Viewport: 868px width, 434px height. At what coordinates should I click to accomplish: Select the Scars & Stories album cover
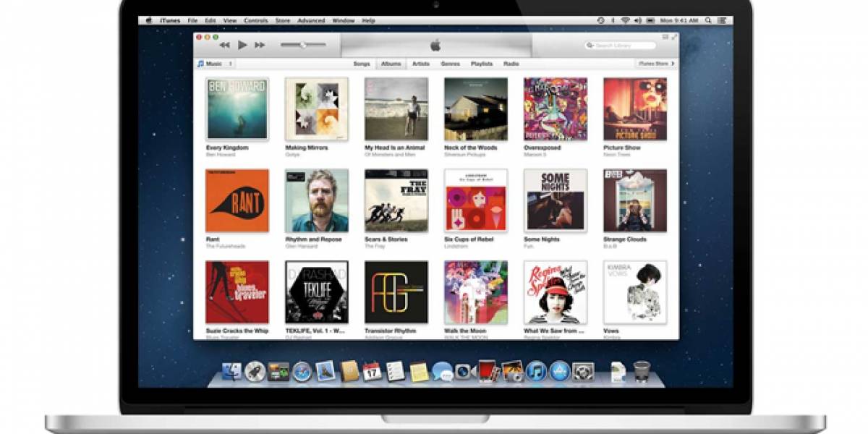point(396,200)
